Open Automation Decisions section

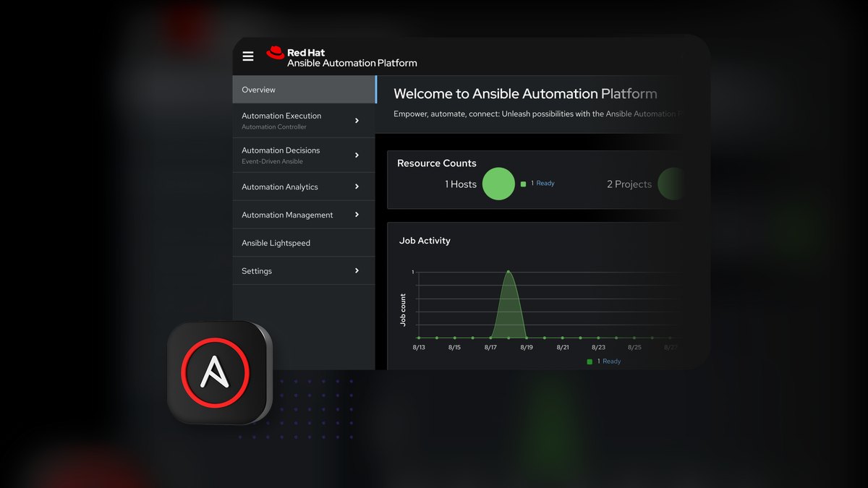[x=304, y=155]
